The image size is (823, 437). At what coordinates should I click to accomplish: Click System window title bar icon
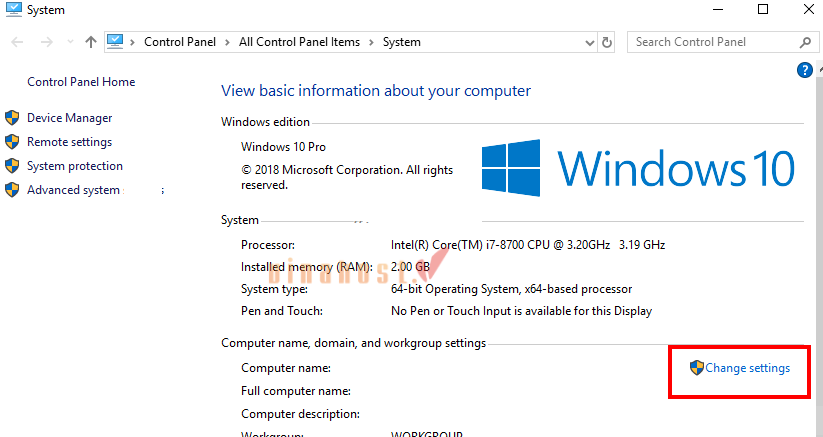point(14,9)
